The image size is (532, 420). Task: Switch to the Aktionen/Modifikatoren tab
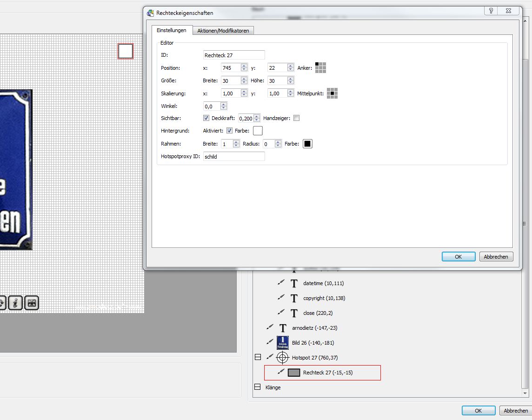223,31
